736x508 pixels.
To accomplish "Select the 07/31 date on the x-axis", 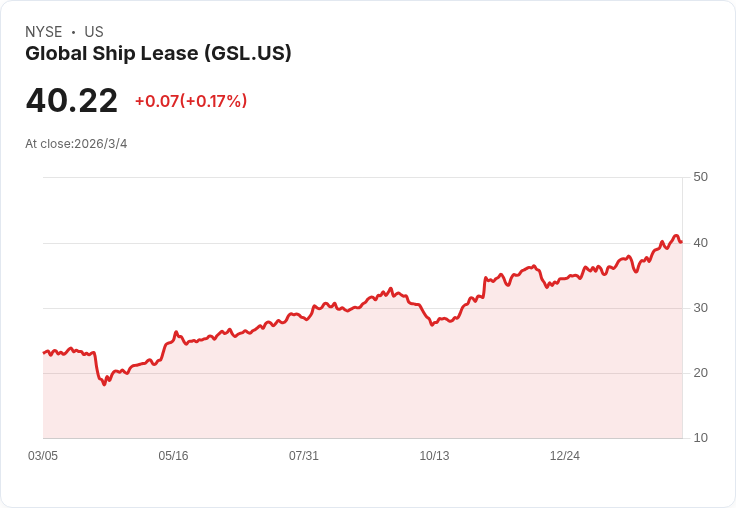I will click(x=304, y=456).
